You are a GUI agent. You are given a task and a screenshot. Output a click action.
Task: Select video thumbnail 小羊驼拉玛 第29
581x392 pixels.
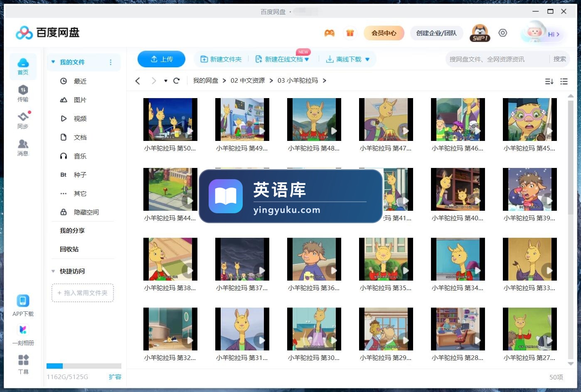pos(386,329)
